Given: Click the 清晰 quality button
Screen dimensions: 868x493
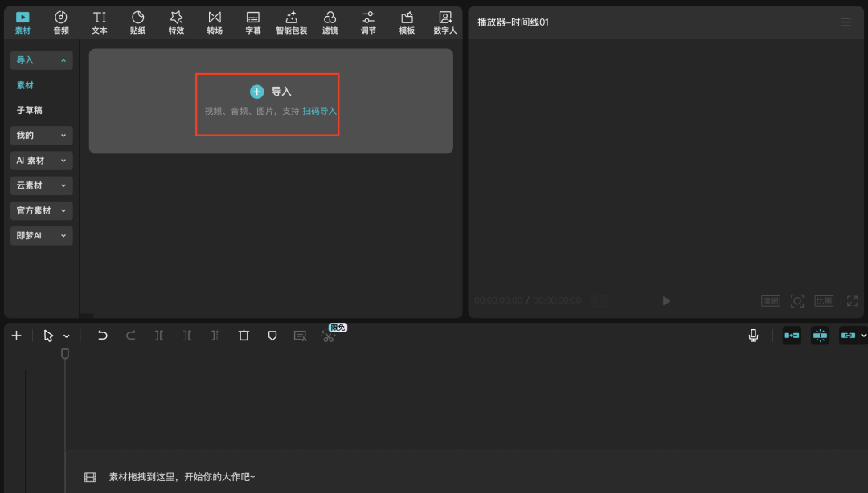Looking at the screenshot, I should point(771,301).
